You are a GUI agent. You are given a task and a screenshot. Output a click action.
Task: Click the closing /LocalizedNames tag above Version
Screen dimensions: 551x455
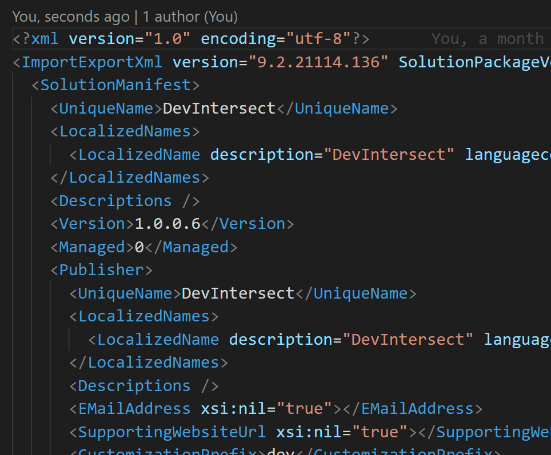130,178
